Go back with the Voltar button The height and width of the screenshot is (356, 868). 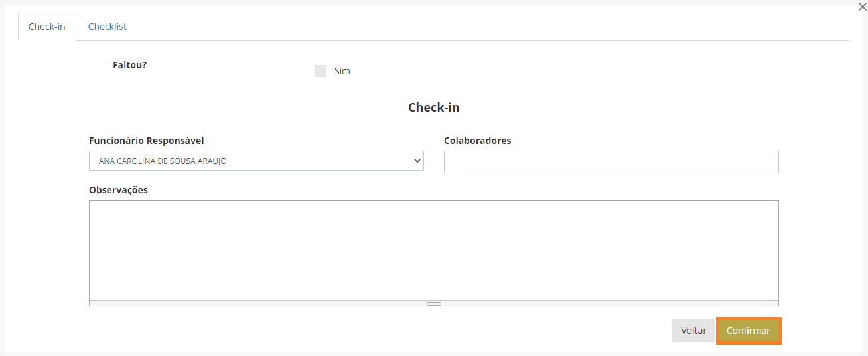click(x=693, y=331)
